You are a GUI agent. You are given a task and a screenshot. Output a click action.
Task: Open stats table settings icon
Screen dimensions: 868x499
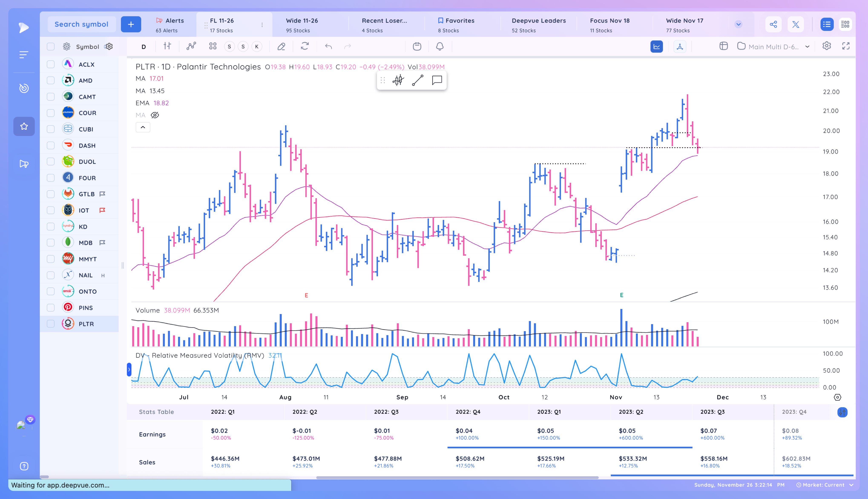(x=842, y=412)
